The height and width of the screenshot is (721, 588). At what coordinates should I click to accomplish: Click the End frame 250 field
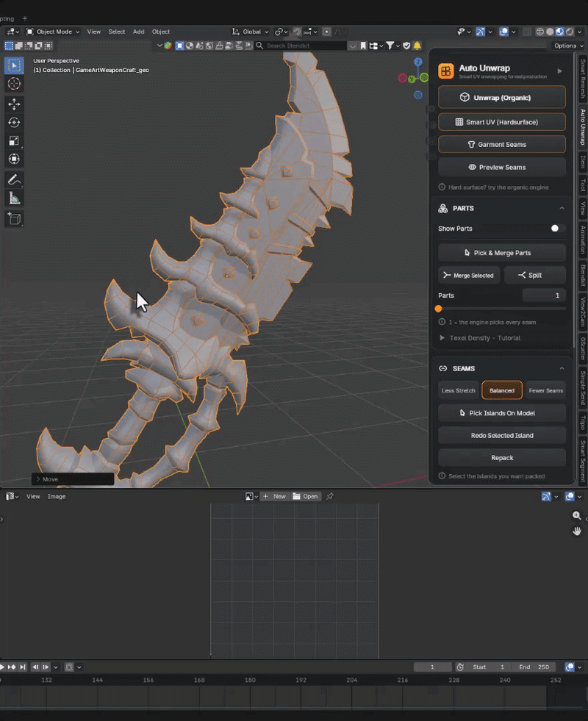tap(534, 667)
